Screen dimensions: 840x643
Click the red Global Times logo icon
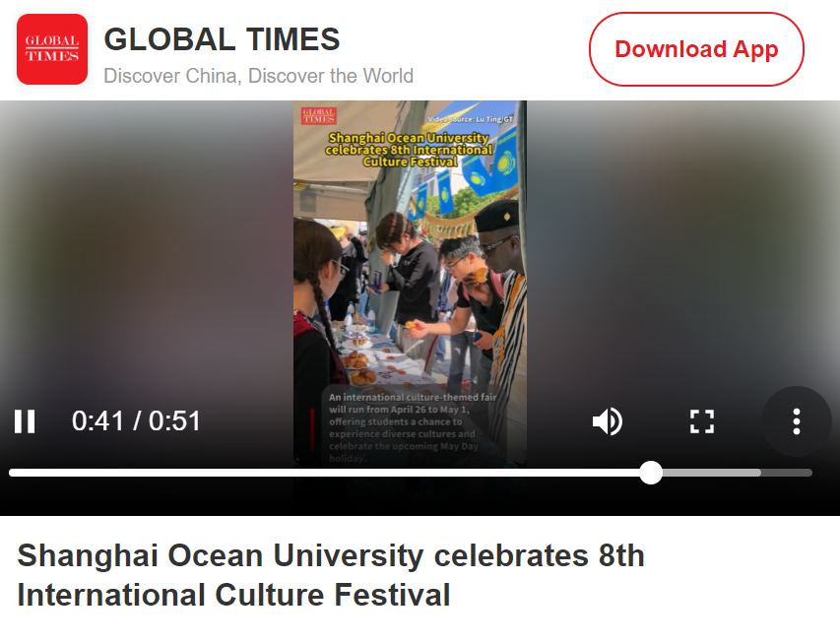pyautogui.click(x=52, y=49)
